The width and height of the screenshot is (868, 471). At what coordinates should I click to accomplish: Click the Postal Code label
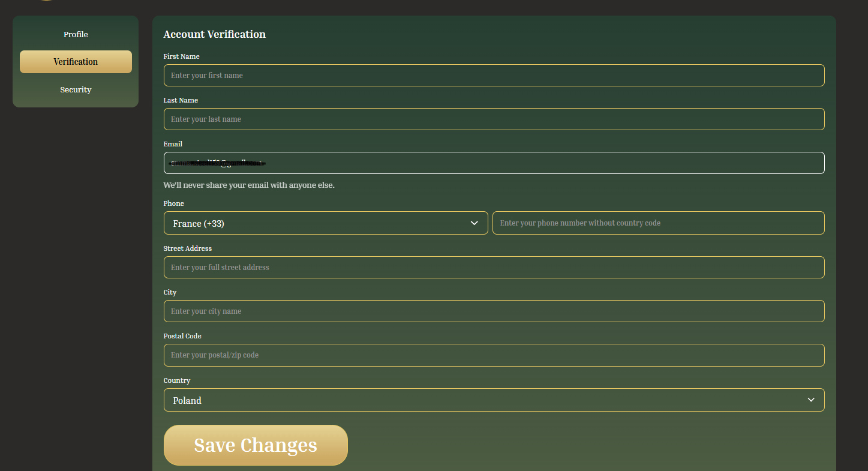[x=182, y=336]
